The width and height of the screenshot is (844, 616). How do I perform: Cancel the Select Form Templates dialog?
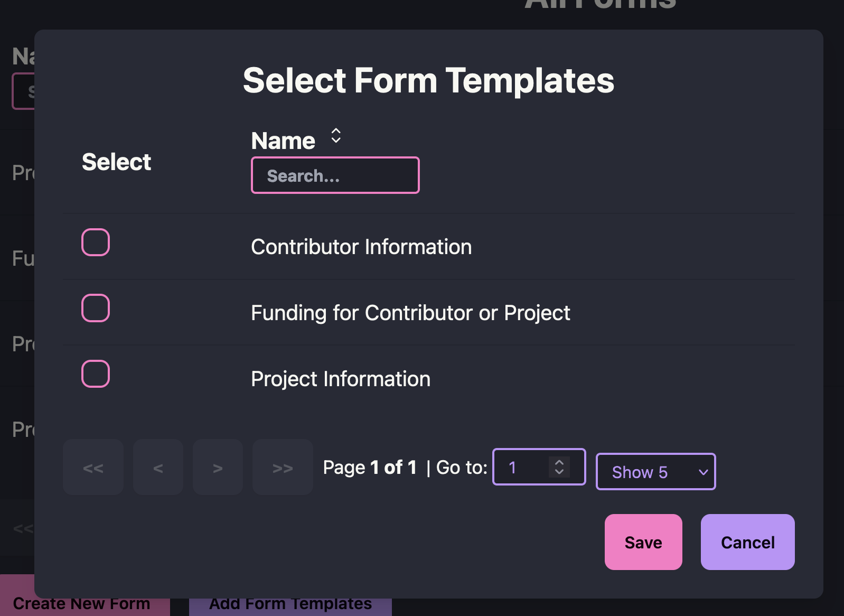pos(747,542)
